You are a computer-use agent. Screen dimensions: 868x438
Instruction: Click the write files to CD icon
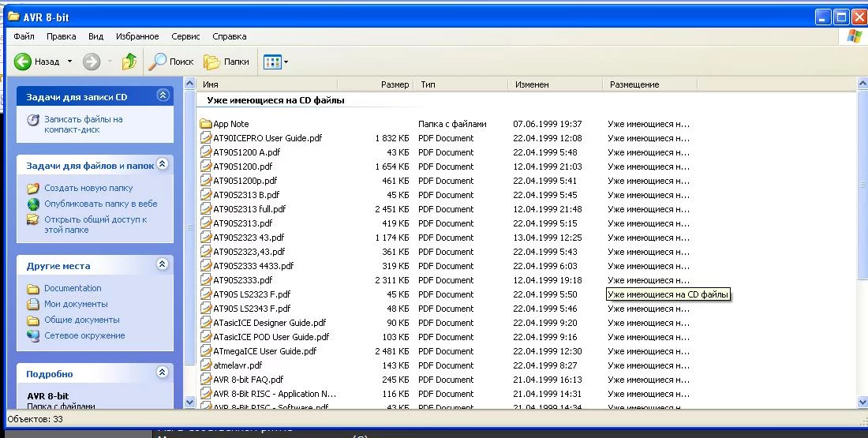tap(33, 120)
